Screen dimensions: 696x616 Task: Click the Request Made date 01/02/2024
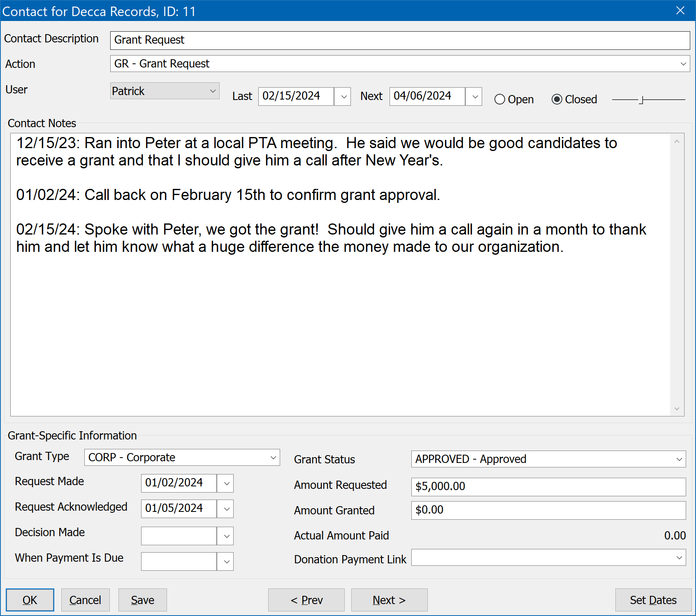pos(179,484)
